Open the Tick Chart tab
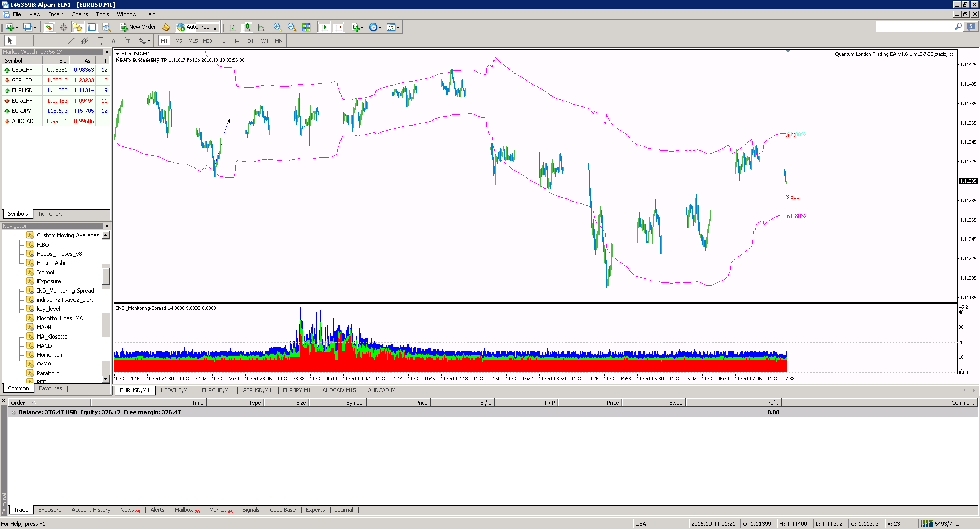 click(x=50, y=214)
